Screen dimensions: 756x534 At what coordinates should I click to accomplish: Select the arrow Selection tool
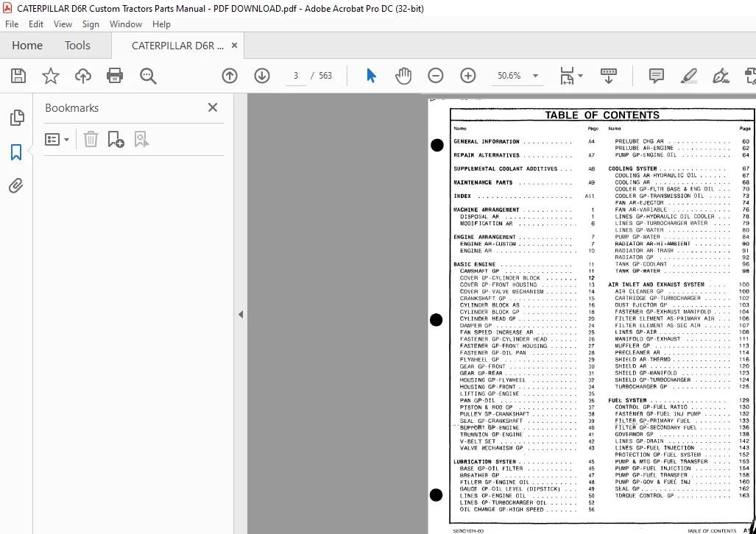(371, 76)
